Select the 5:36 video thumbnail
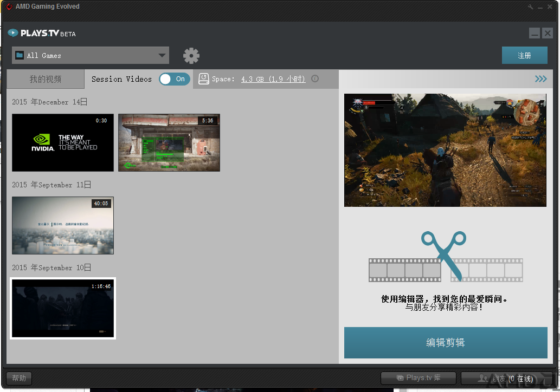This screenshot has height=392, width=560. pos(169,143)
